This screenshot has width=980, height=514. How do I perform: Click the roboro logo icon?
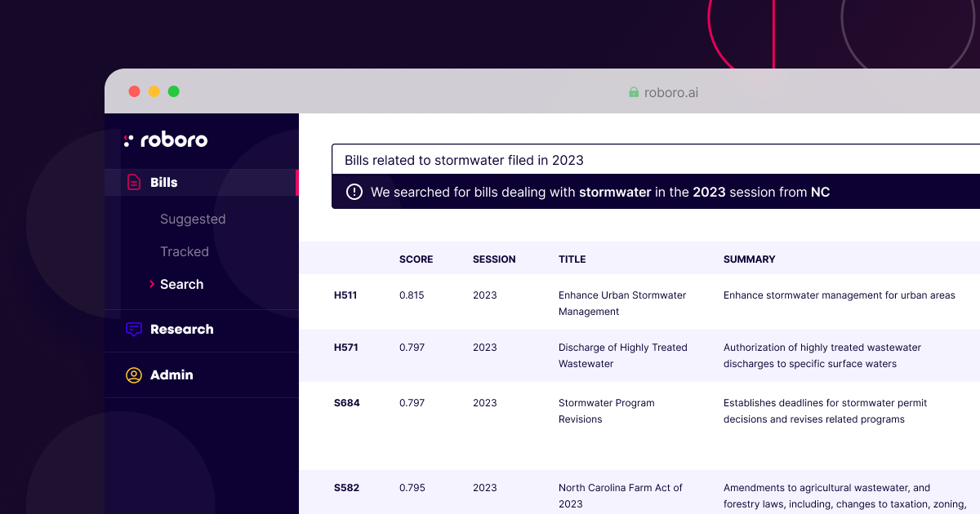pos(129,140)
